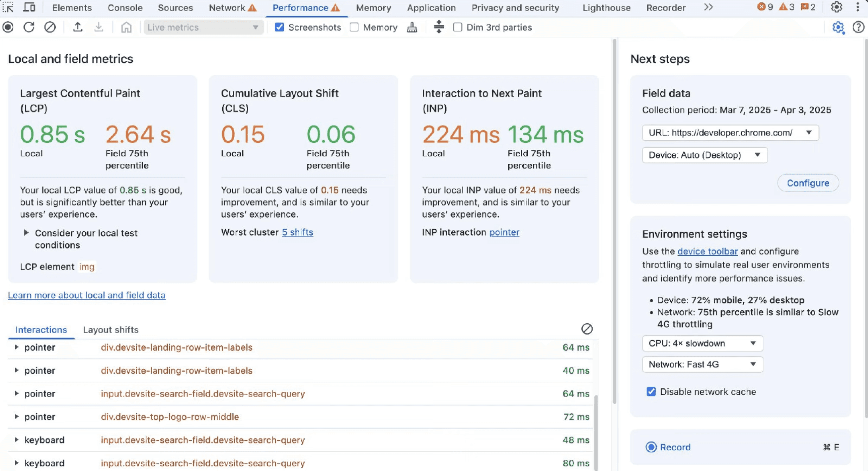Click the record circle icon in toolbar
868x471 pixels.
(8, 27)
